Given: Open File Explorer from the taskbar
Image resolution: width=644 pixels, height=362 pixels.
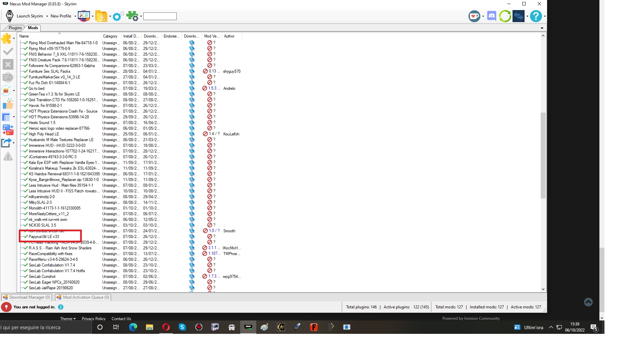Looking at the screenshot, I should (149, 327).
